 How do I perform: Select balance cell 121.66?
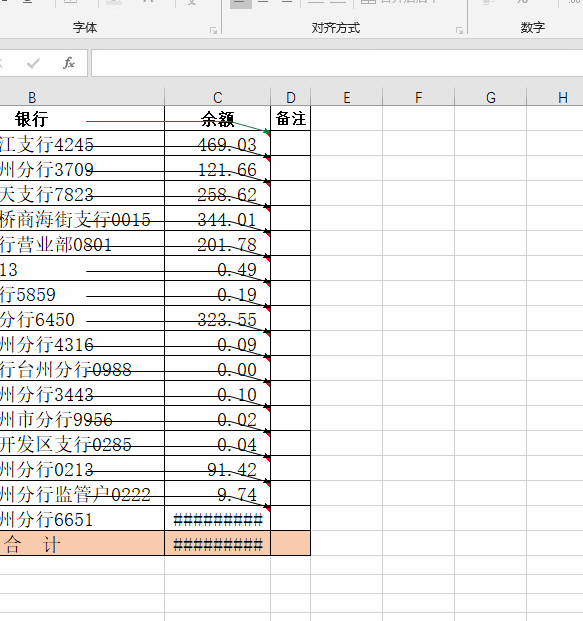pyautogui.click(x=217, y=168)
